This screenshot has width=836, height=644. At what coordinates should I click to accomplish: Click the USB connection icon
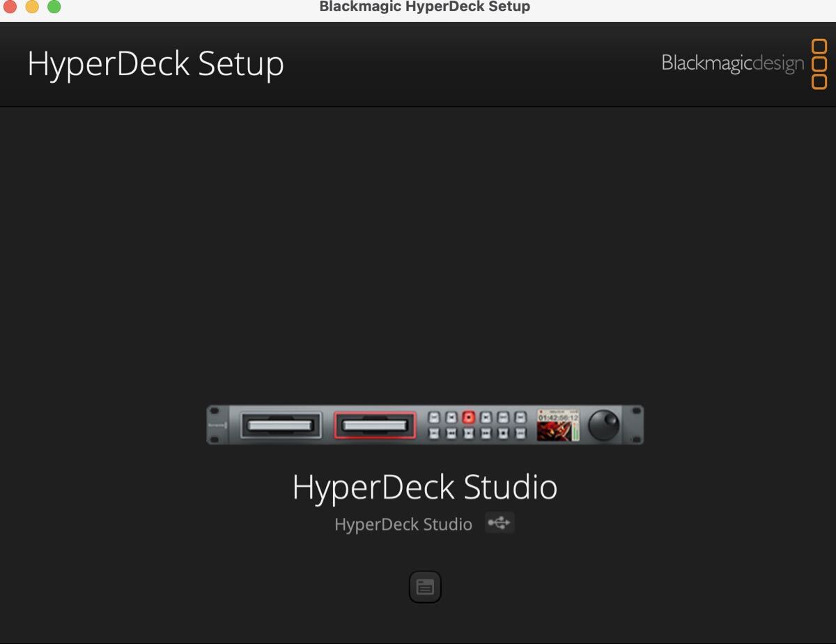(x=500, y=523)
